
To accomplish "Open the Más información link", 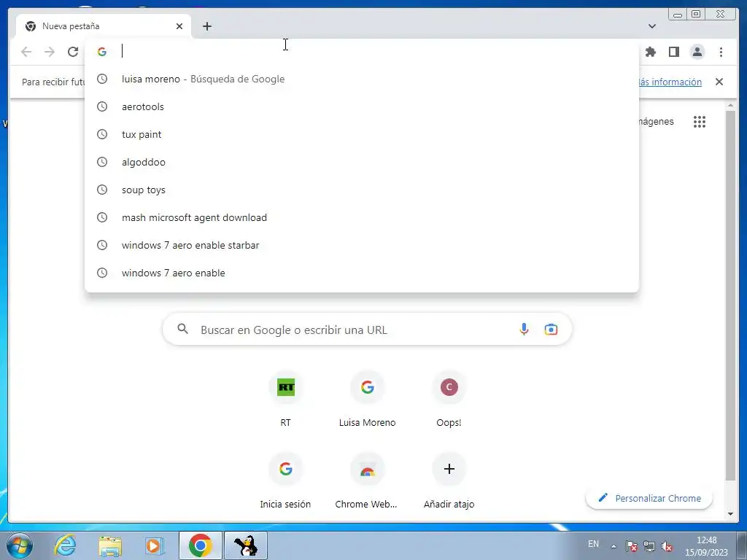I will point(670,82).
